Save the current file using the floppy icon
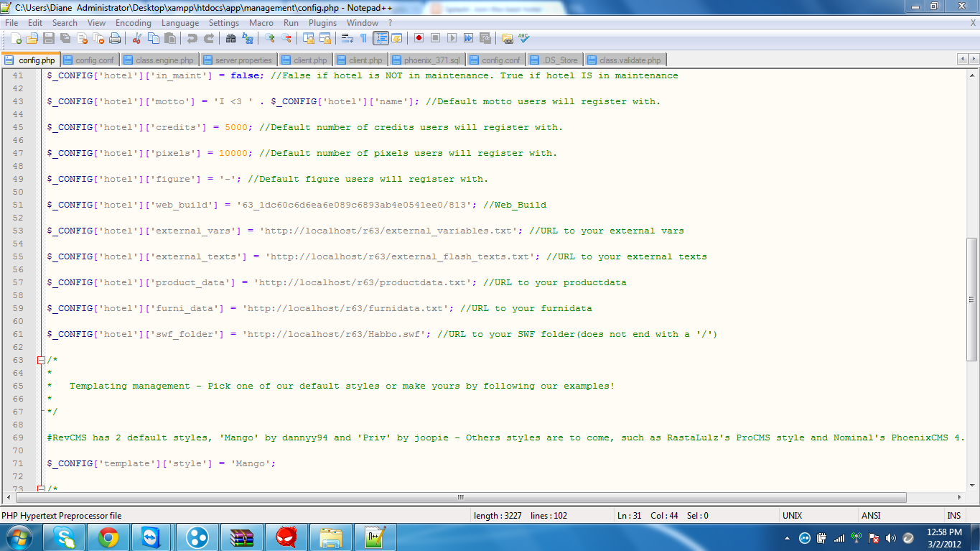980x551 pixels. pos(49,38)
